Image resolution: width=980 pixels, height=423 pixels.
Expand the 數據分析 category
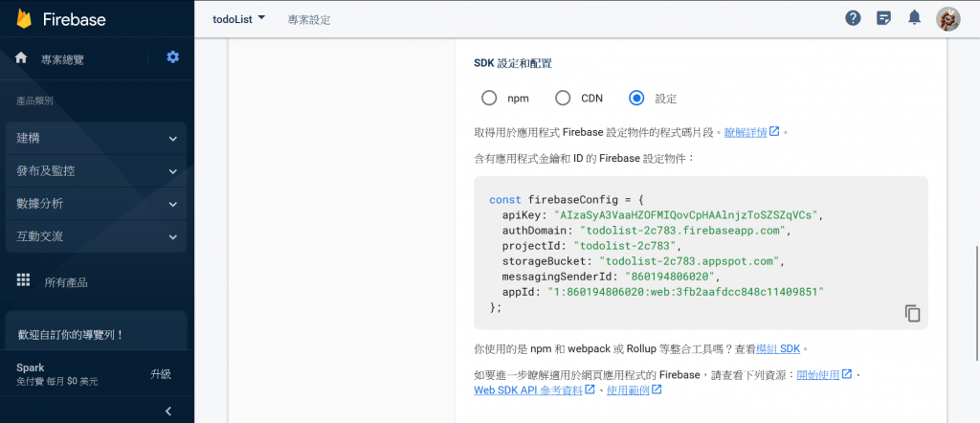click(x=97, y=204)
